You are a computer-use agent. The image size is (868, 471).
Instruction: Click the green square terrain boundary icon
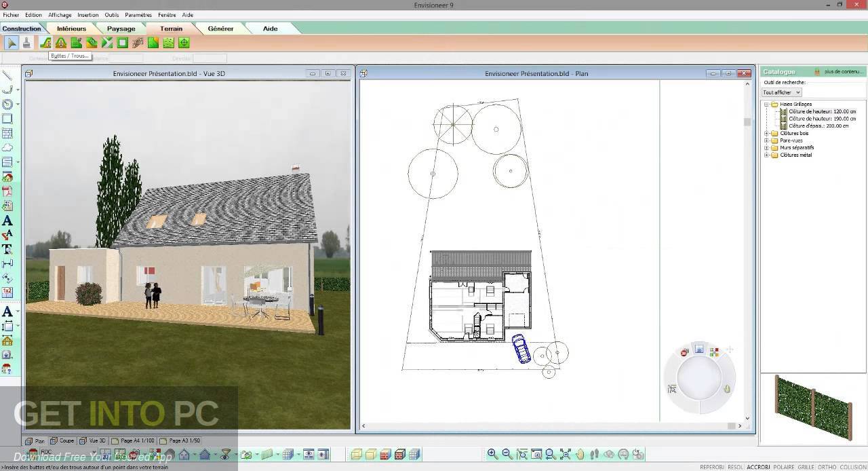[x=122, y=43]
